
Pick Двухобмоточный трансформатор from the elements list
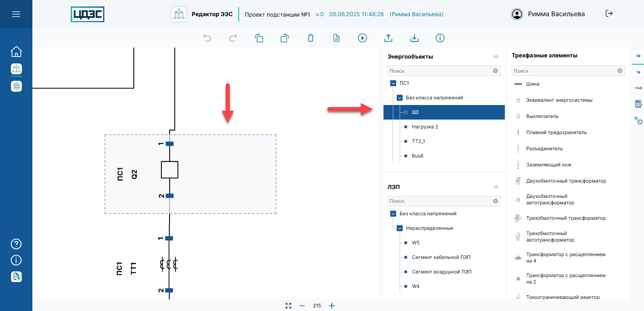click(x=566, y=181)
